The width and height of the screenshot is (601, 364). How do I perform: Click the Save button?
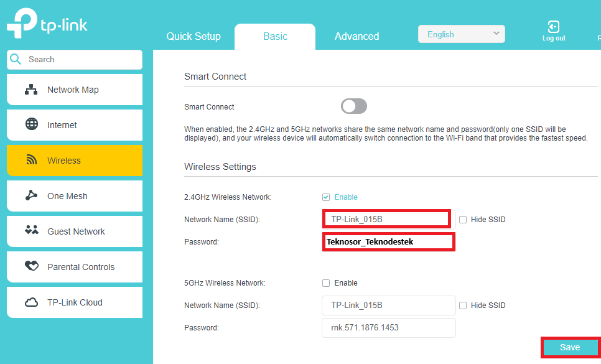(570, 347)
